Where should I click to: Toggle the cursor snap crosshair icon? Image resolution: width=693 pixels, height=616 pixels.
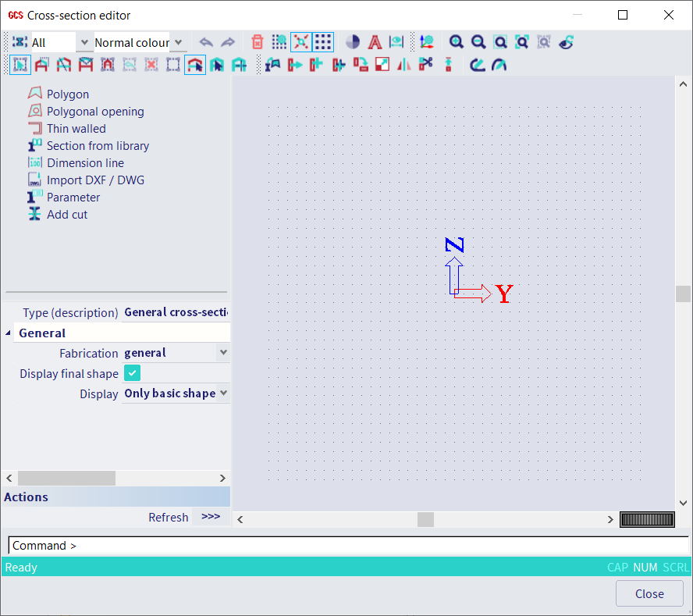[x=300, y=41]
